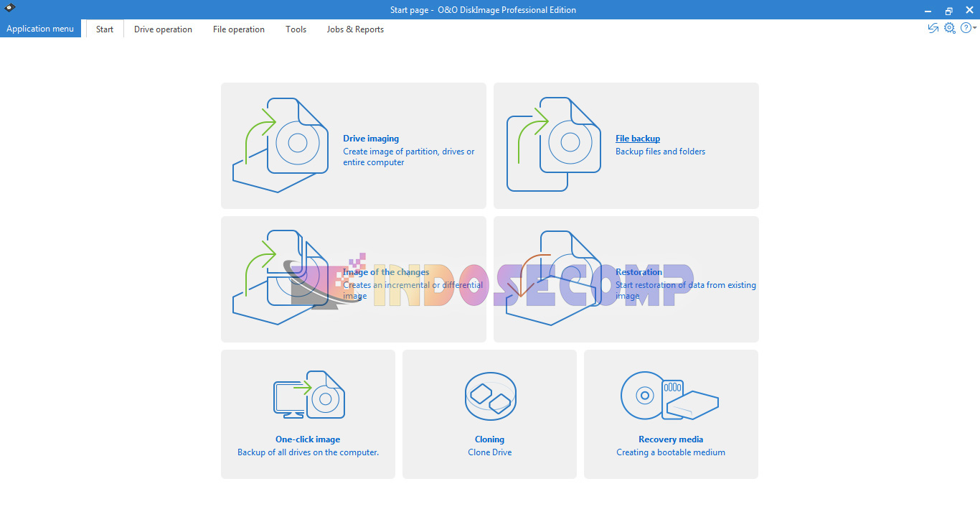Click the refresh arrows icon in the top-right toolbar
Viewport: 980px width, 517px height.
click(933, 28)
